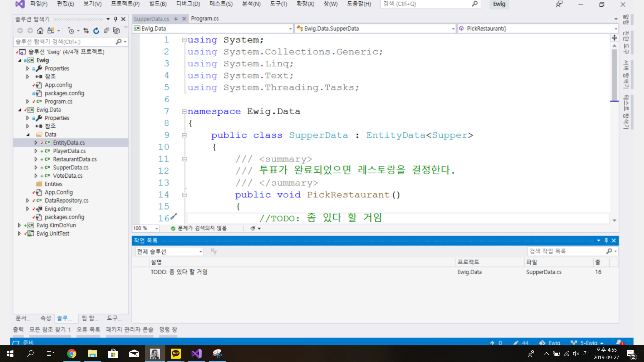
Task: Toggle auto-hide pin on Solution Explorer
Action: click(x=116, y=19)
